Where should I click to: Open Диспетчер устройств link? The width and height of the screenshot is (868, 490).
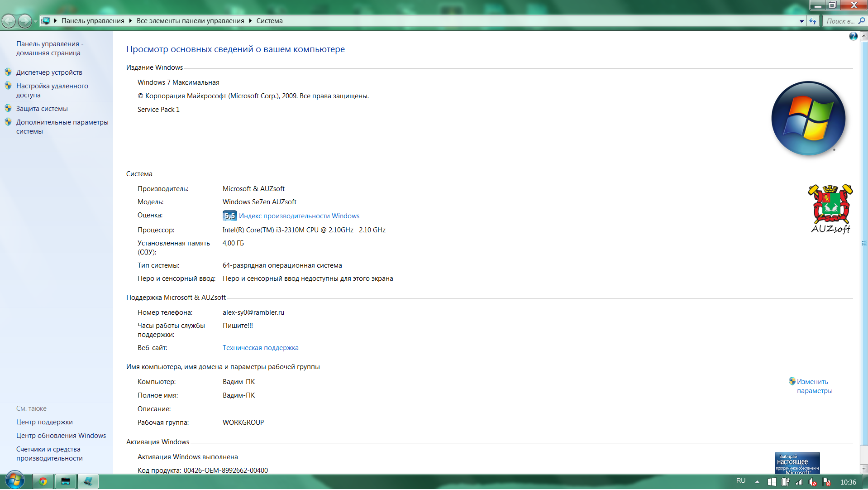pos(49,72)
